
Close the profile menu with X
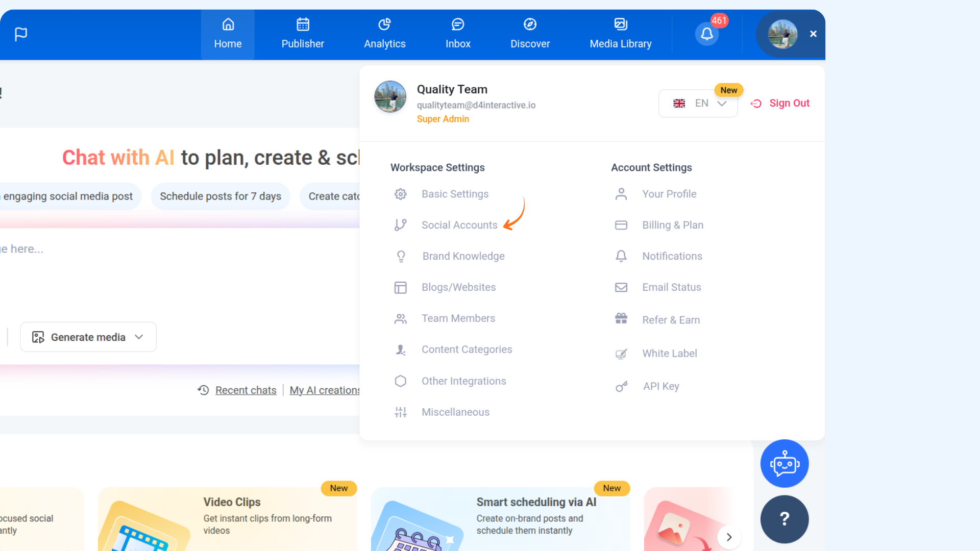pos(813,34)
